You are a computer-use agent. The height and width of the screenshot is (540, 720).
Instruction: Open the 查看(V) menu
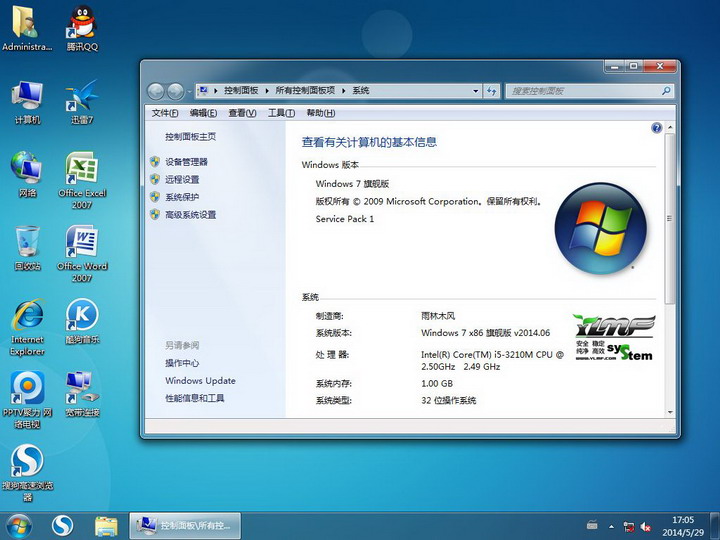coord(242,113)
